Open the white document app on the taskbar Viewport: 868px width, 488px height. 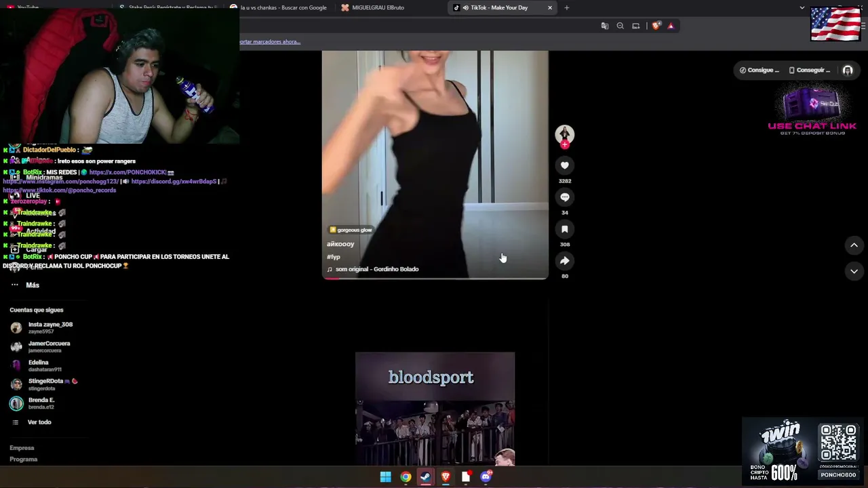(x=466, y=477)
